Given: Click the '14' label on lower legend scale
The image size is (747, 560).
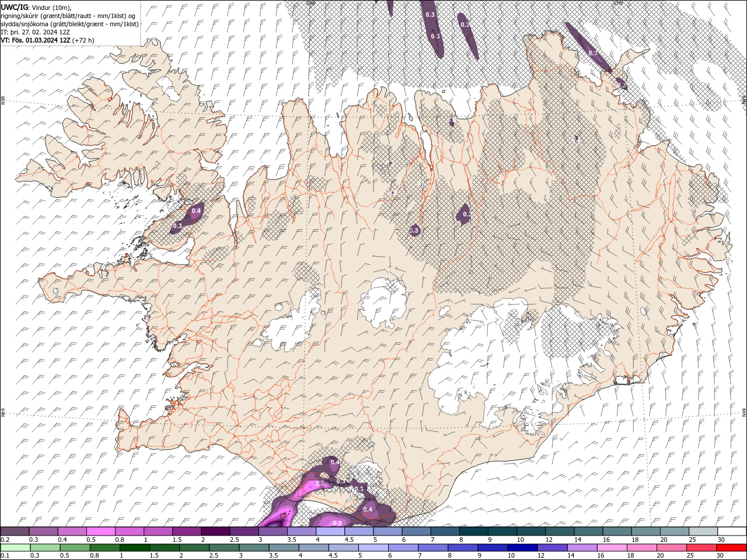Looking at the screenshot, I should tap(571, 556).
